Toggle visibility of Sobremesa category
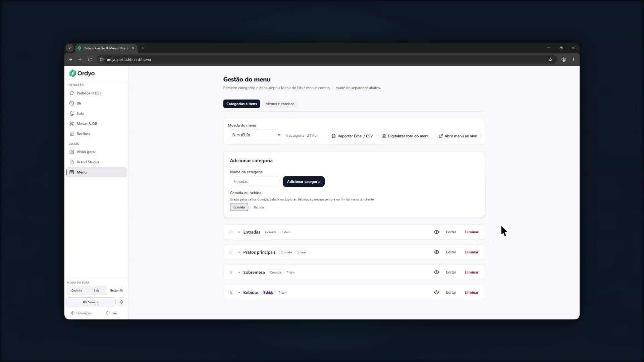 click(x=436, y=272)
